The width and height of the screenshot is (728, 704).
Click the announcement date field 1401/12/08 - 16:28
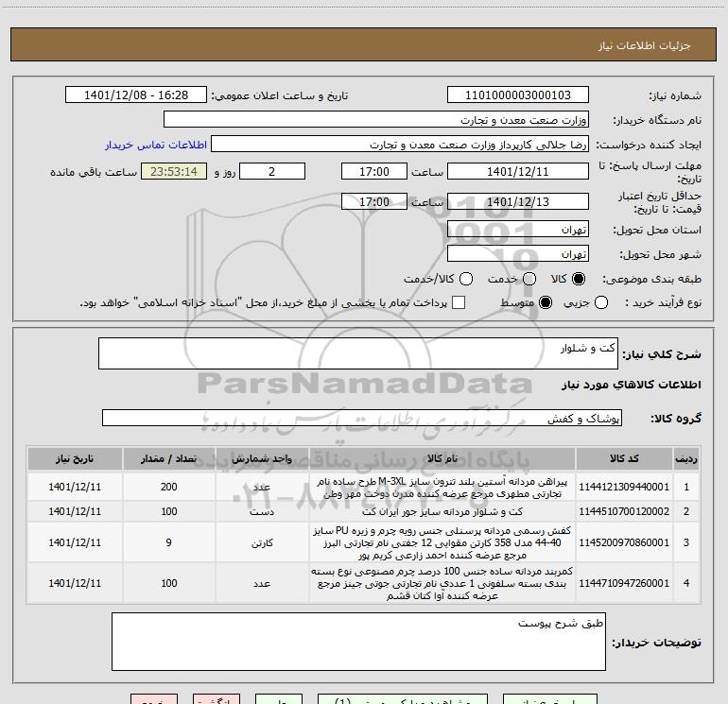click(x=136, y=95)
